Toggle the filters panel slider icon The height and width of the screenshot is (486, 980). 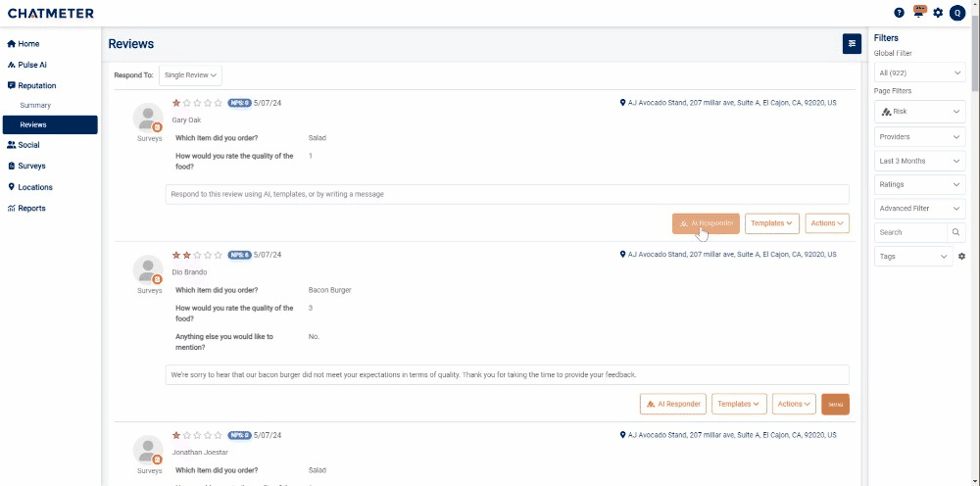[x=852, y=43]
